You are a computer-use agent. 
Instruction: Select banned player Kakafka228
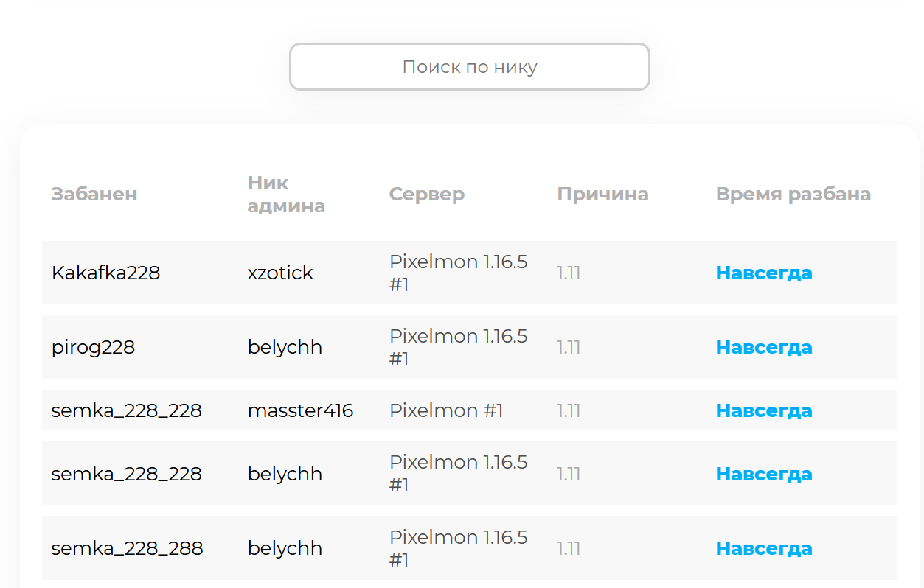coord(105,273)
